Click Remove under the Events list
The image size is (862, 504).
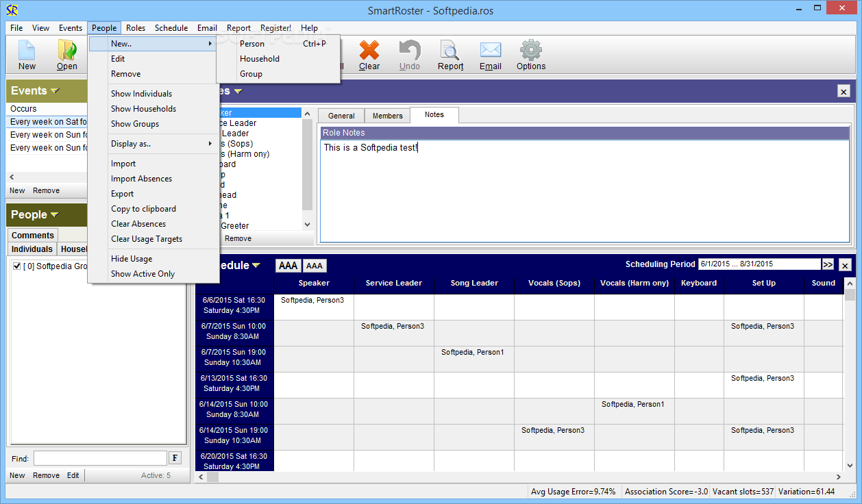(46, 190)
